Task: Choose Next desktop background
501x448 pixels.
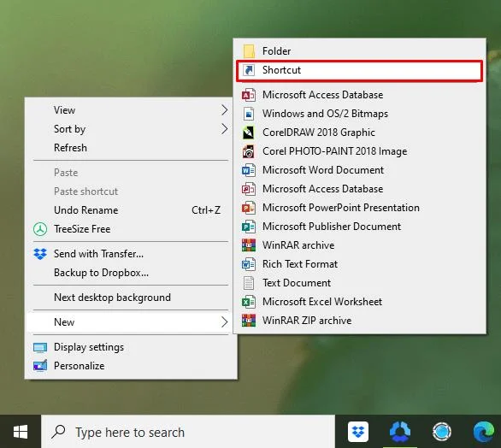Action: point(131,298)
